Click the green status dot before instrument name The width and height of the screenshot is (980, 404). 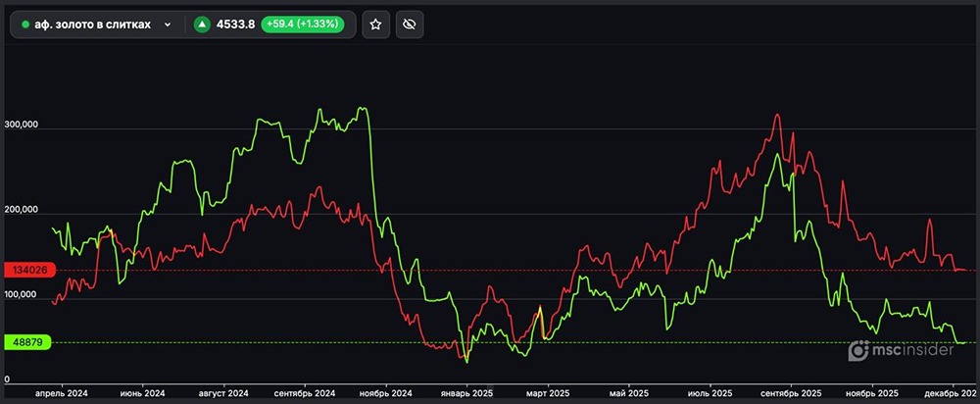tap(24, 25)
